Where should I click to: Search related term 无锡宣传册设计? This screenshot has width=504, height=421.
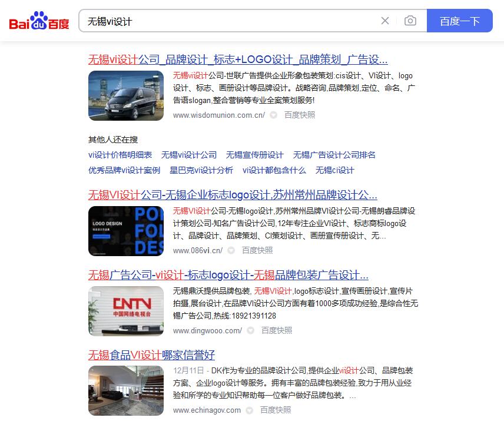click(x=255, y=155)
